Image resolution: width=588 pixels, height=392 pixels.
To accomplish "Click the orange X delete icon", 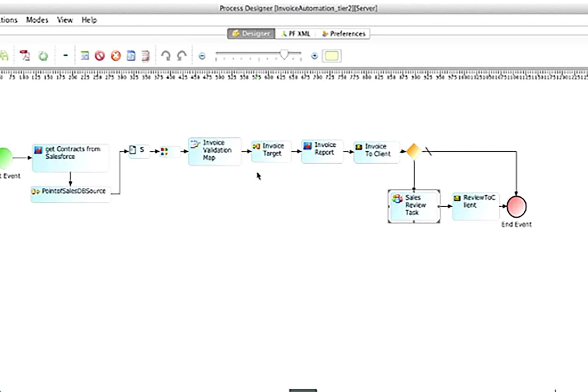I will pyautogui.click(x=116, y=56).
